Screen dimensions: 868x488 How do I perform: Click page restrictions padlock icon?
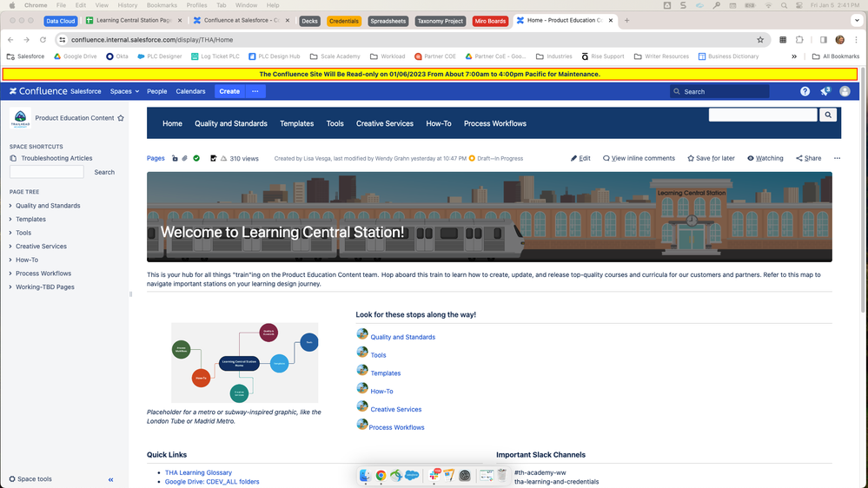pos(175,158)
